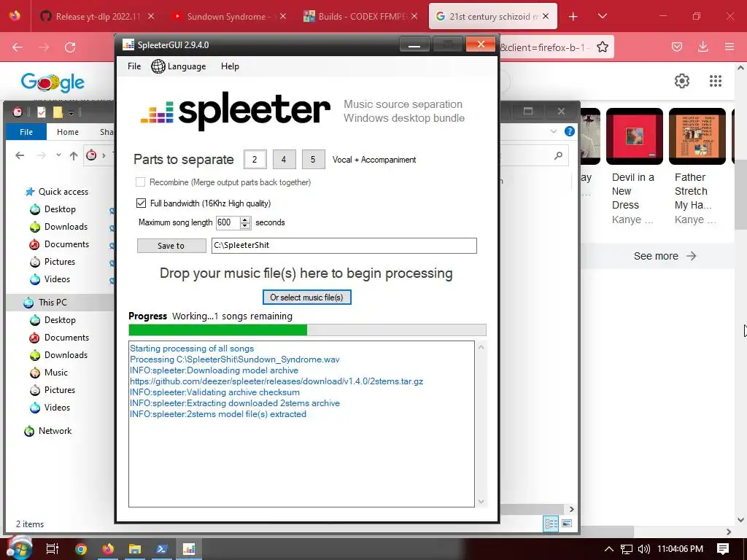Image resolution: width=747 pixels, height=560 pixels.
Task: Open Father Stretch My Hands card
Action: (x=697, y=167)
